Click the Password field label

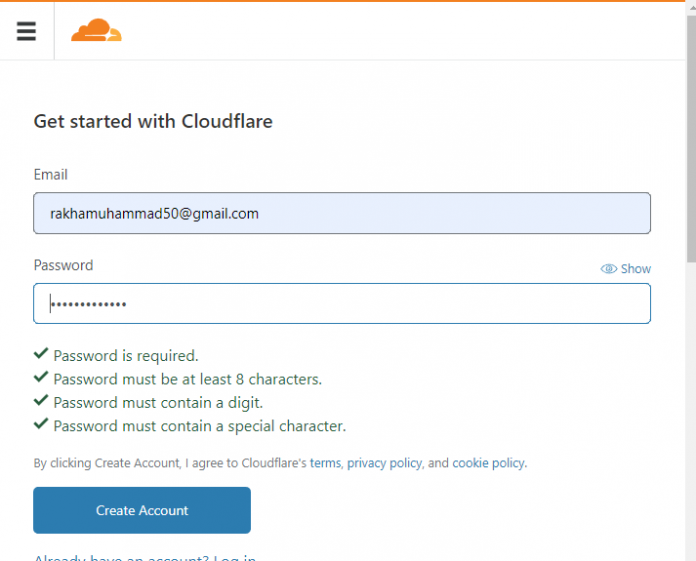coord(63,266)
